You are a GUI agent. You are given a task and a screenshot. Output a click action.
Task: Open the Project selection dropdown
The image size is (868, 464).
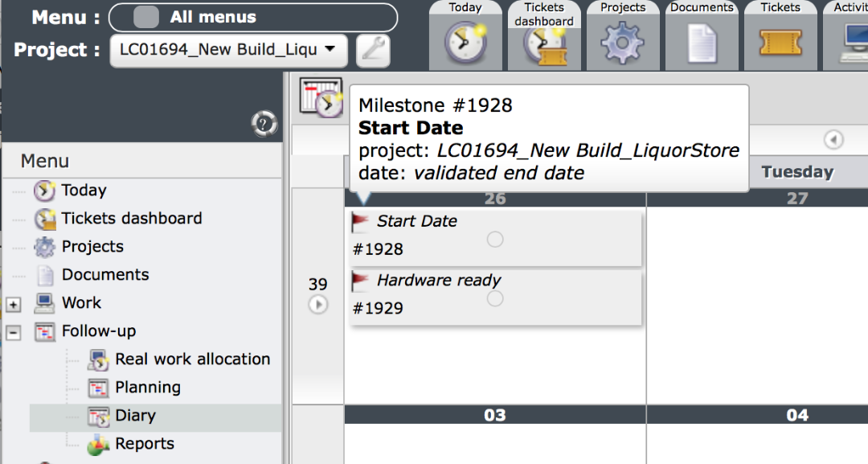click(228, 50)
